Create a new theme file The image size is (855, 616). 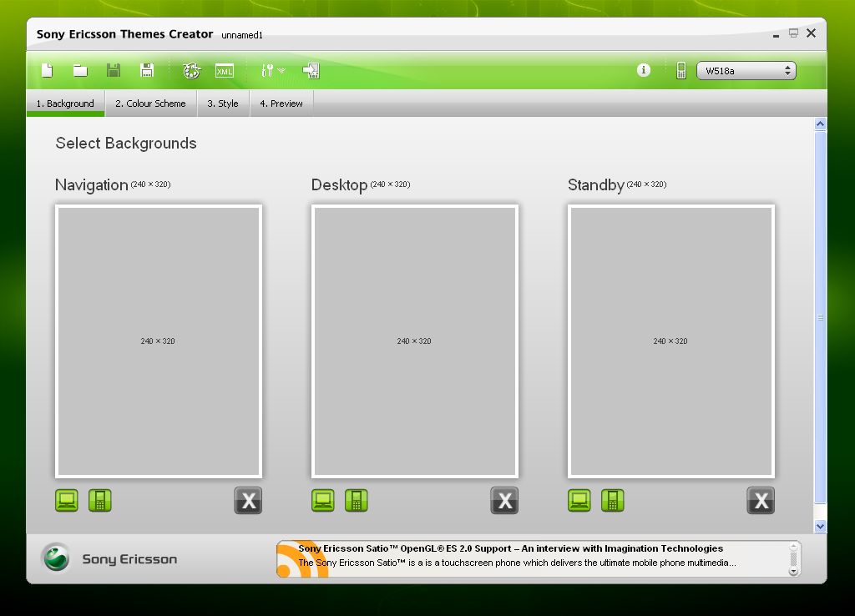coord(48,70)
